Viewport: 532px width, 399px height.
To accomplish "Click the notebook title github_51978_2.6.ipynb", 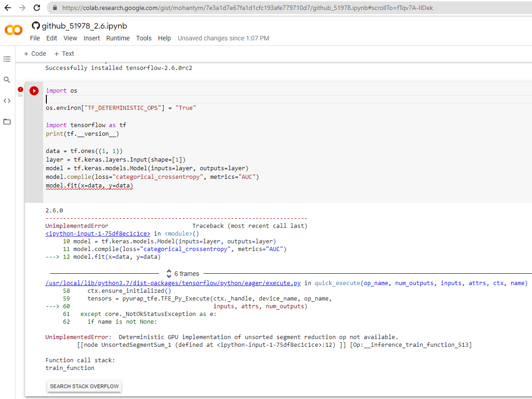I will point(83,26).
